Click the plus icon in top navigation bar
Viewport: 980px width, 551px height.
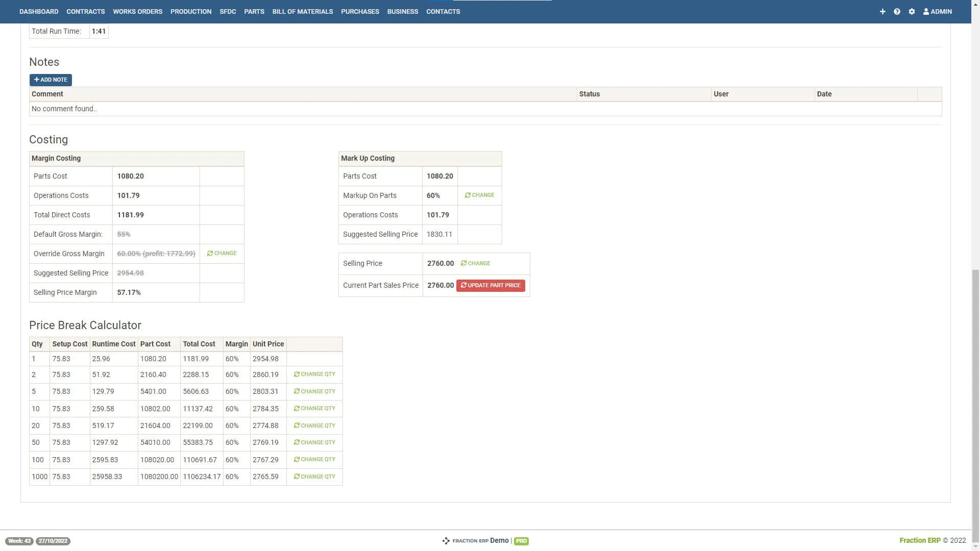point(883,11)
